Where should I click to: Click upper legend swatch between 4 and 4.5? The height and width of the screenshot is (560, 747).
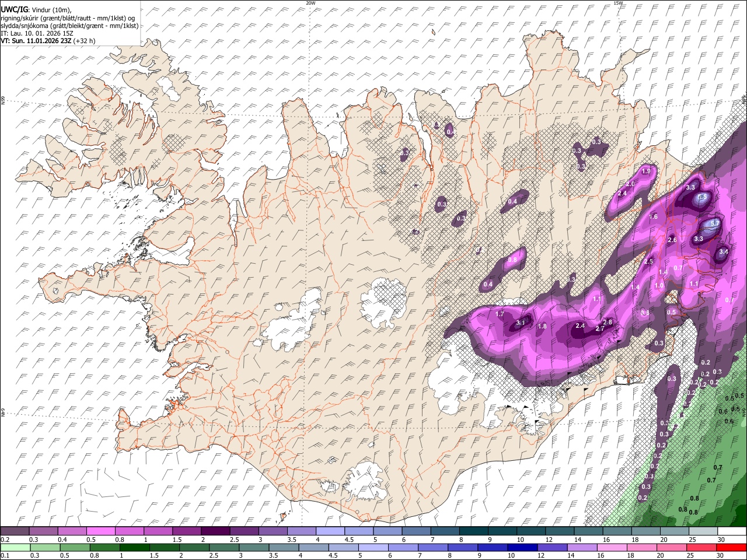click(330, 531)
